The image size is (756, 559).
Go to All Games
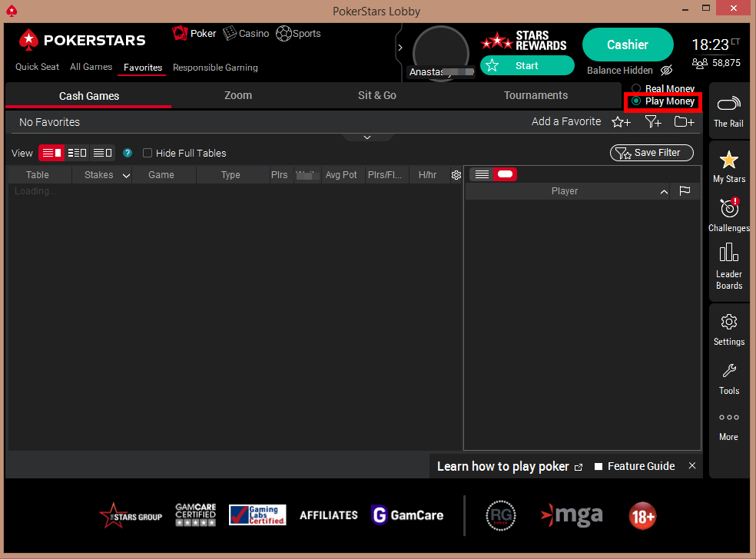pos(91,67)
